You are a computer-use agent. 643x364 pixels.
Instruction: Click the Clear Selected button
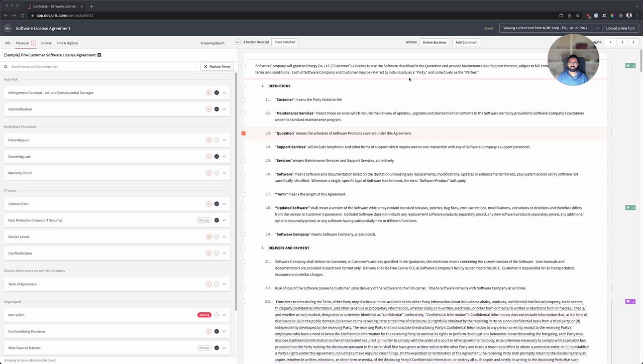click(285, 42)
